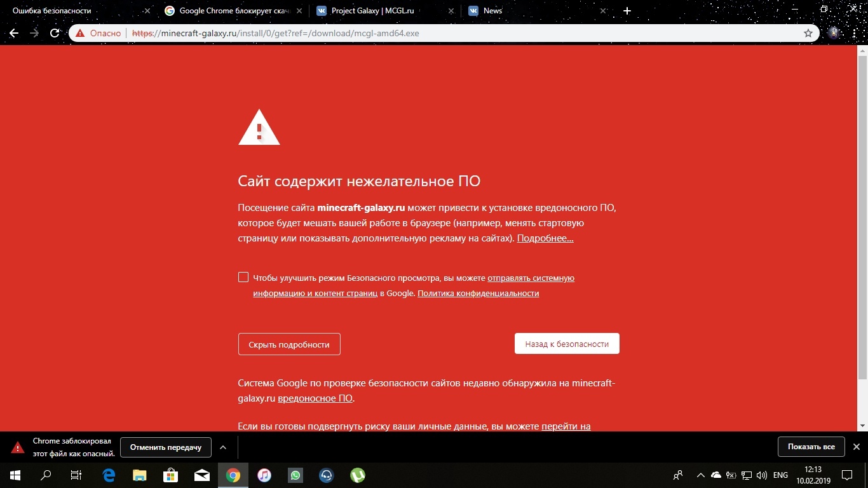Screen dimensions: 868x488
Task: Bookmark this page with the star icon
Action: click(808, 33)
